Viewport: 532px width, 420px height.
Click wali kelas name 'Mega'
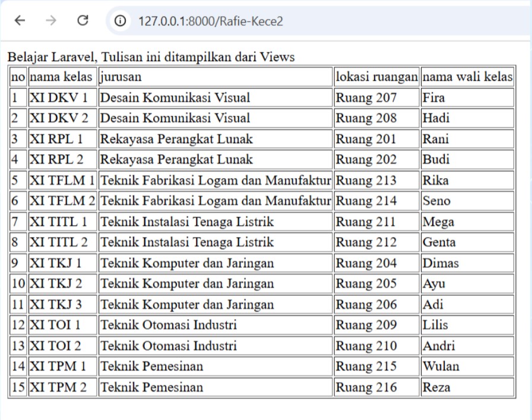pyautogui.click(x=438, y=222)
